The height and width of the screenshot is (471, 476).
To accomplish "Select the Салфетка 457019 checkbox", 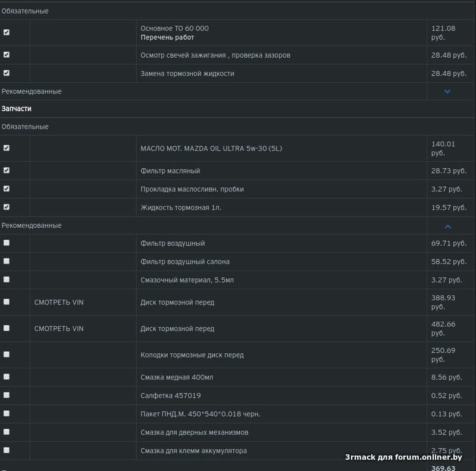I will pyautogui.click(x=7, y=395).
